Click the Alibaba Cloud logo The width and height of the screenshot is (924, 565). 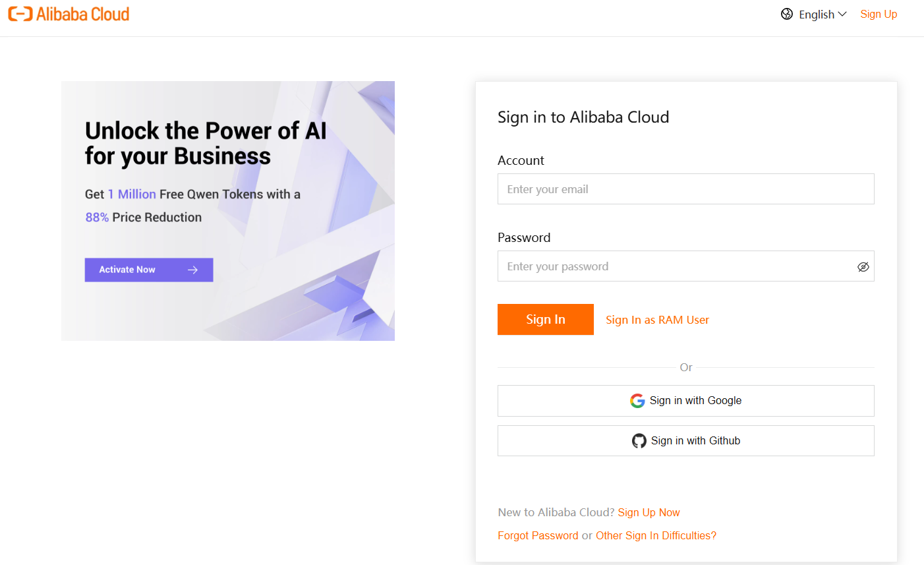(69, 14)
